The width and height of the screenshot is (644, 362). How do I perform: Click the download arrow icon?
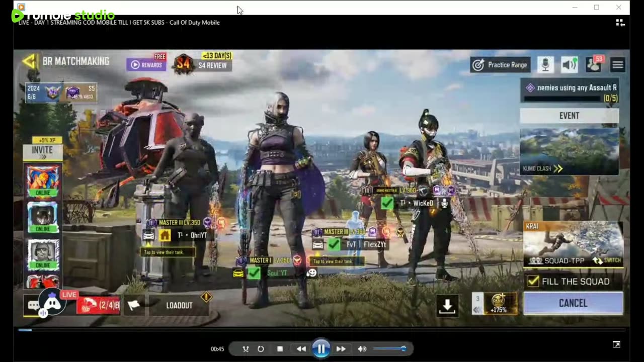(447, 305)
